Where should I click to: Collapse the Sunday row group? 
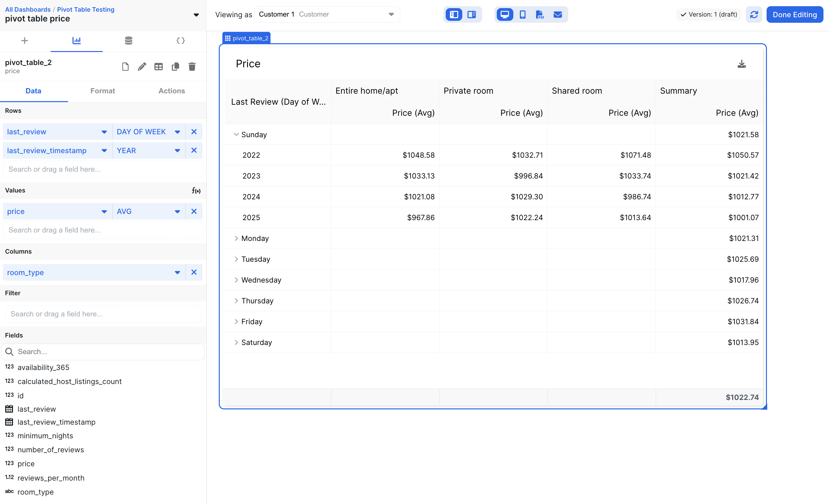click(x=236, y=135)
